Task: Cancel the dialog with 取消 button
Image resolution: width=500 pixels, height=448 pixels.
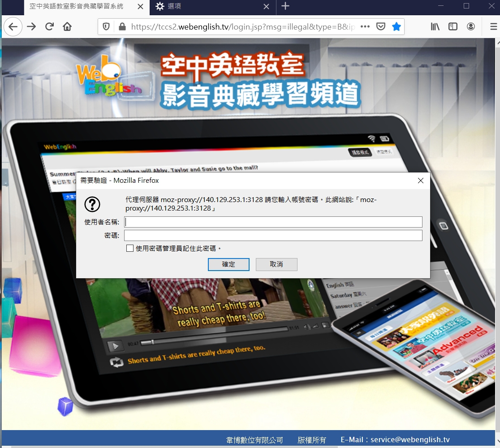Action: click(x=276, y=264)
